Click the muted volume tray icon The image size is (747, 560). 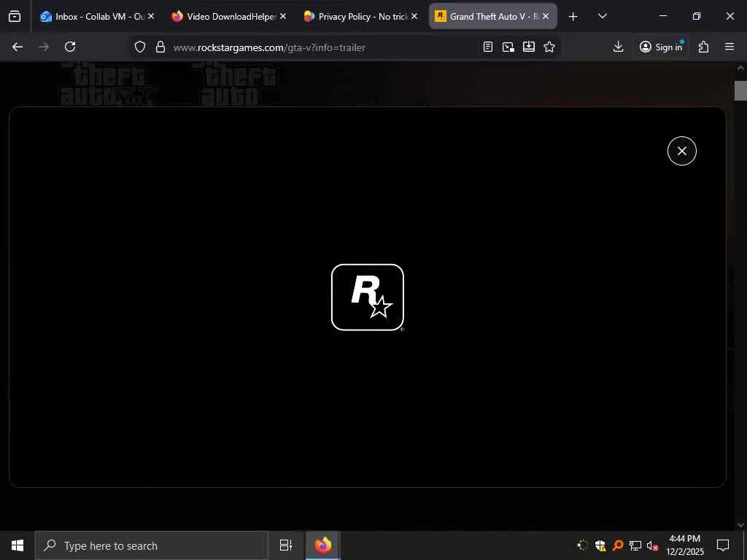[652, 545]
